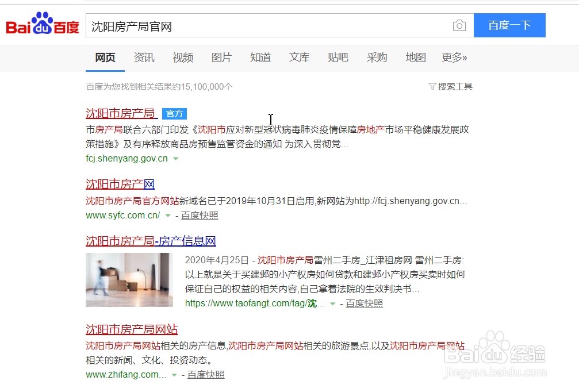Click the taofangt.com URL
Viewport: 579px width, 392px height.
pos(255,303)
